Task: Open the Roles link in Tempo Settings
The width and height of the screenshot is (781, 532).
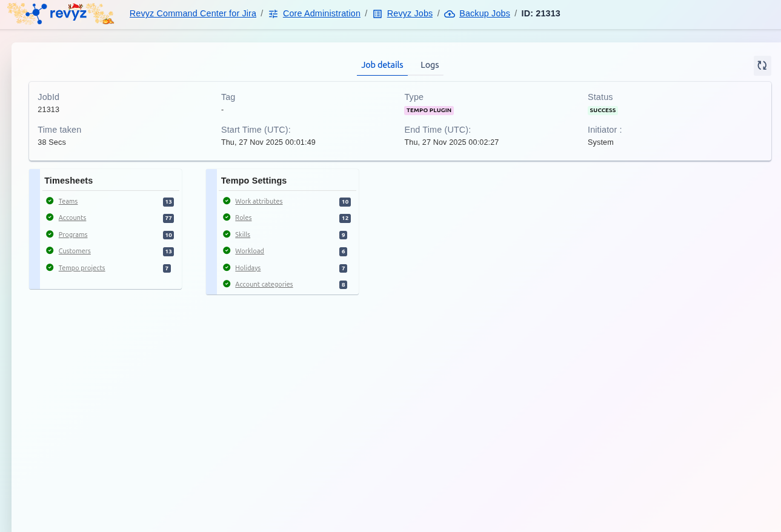Action: tap(243, 218)
